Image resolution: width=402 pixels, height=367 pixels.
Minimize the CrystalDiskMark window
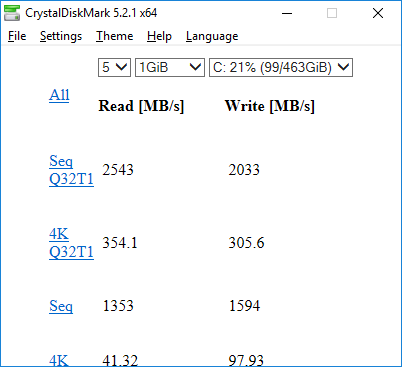[287, 13]
